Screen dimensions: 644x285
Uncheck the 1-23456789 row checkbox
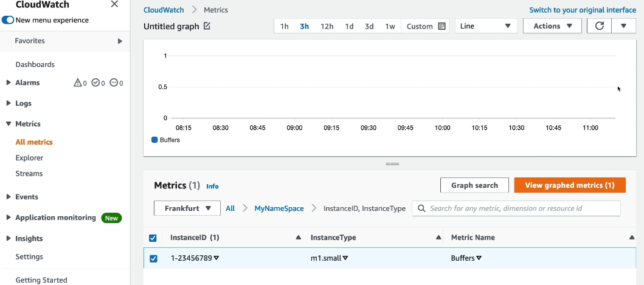click(153, 259)
